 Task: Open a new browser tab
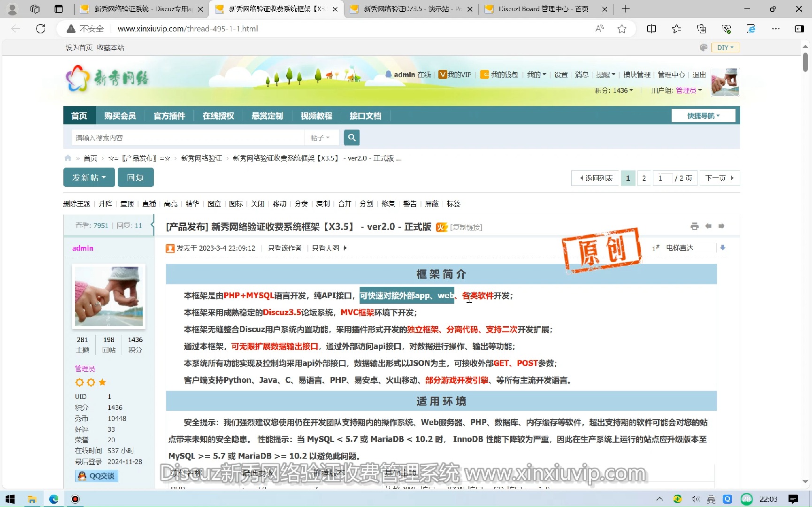point(626,9)
